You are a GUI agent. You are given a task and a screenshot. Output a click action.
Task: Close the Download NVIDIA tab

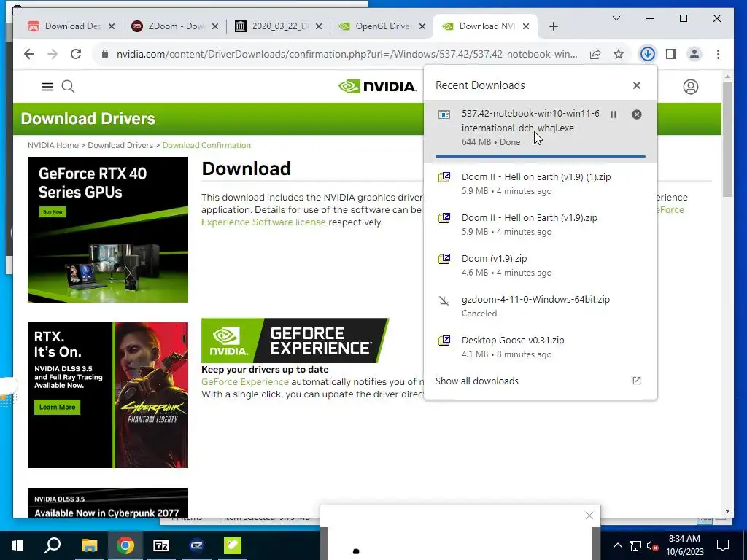click(x=526, y=26)
